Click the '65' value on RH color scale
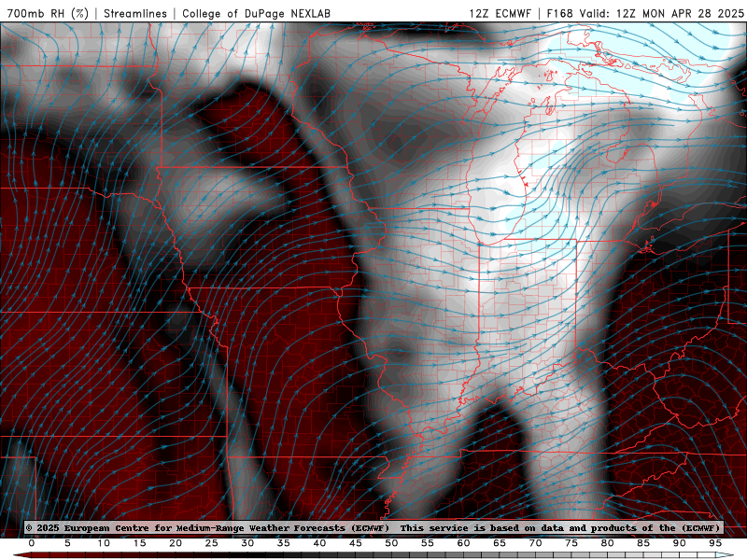The width and height of the screenshot is (747, 560). pos(500,543)
